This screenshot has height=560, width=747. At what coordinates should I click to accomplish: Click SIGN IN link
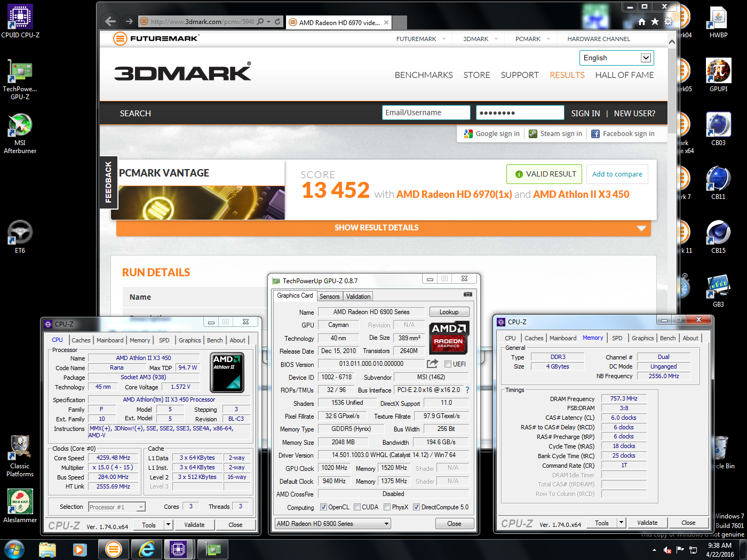tap(585, 114)
